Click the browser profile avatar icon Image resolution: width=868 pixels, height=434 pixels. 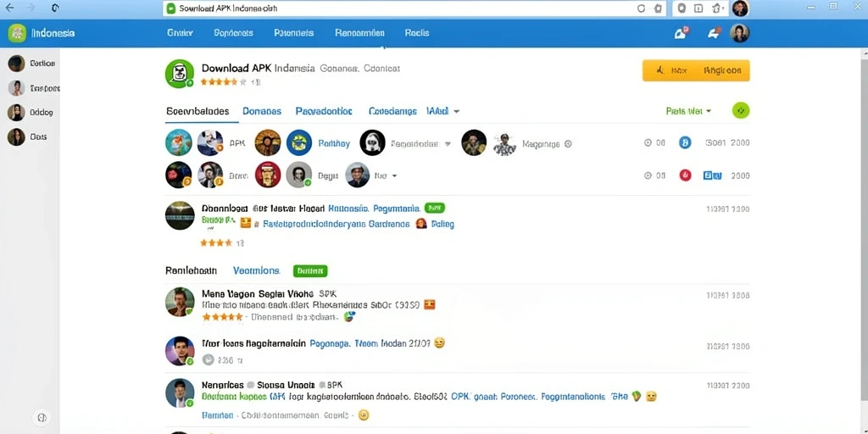[740, 8]
